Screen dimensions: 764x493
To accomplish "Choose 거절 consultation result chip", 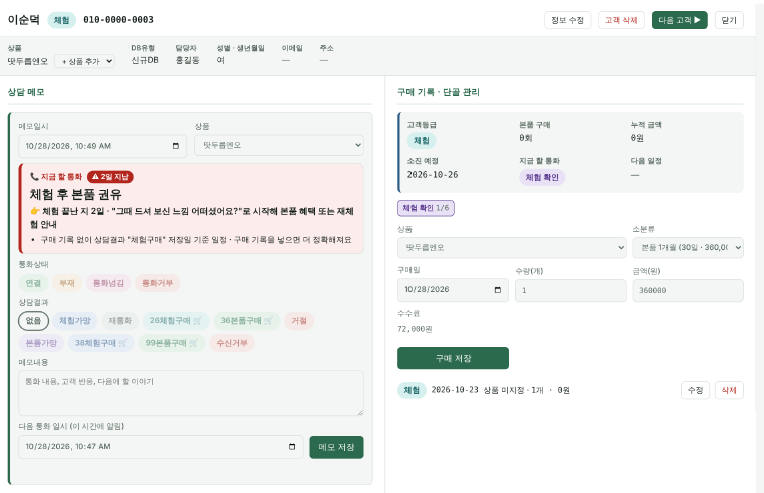I will pyautogui.click(x=299, y=321).
